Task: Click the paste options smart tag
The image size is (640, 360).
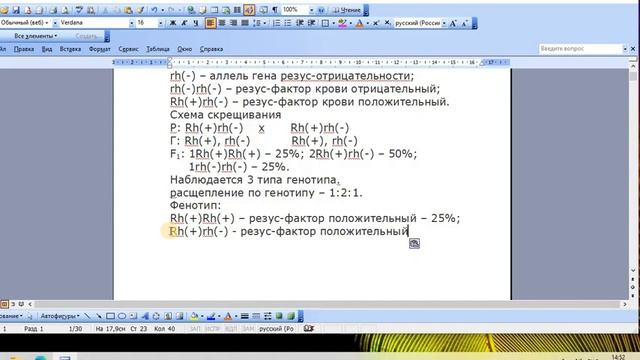Action: [414, 244]
